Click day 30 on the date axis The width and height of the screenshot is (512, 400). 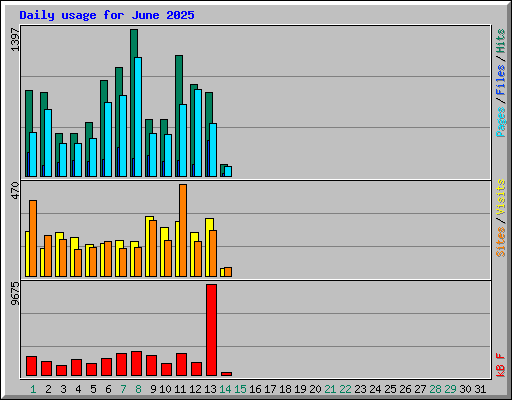[x=465, y=389]
